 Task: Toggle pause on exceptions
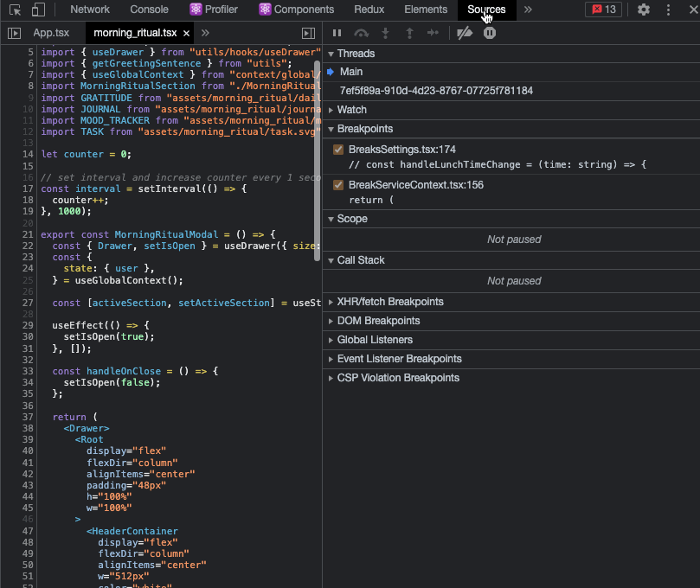tap(491, 33)
